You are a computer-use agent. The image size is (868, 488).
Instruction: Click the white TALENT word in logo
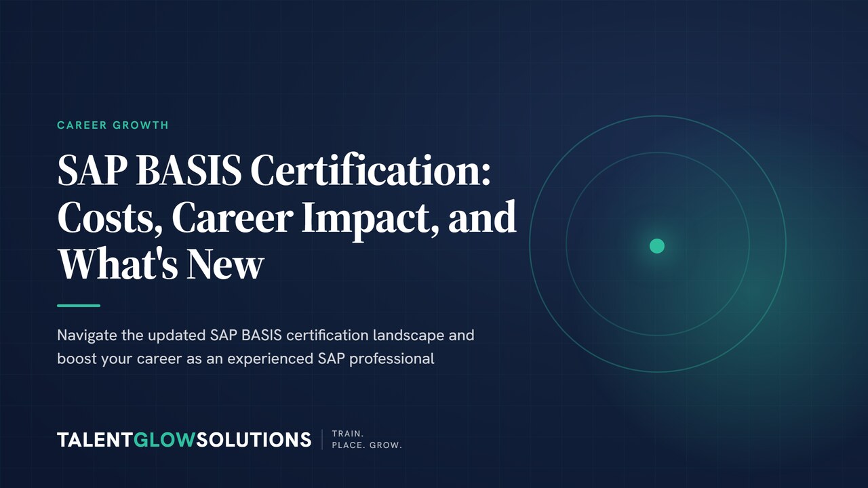(x=95, y=439)
